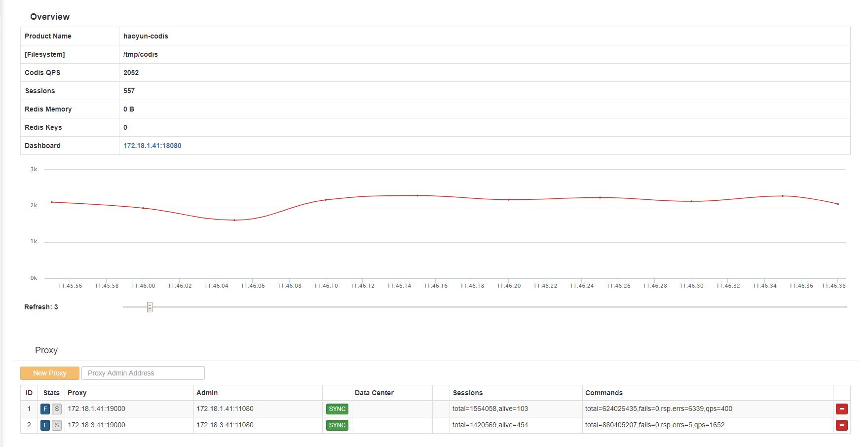Click admin address 172.18.3.41:11080
The height and width of the screenshot is (447, 868).
(x=225, y=425)
